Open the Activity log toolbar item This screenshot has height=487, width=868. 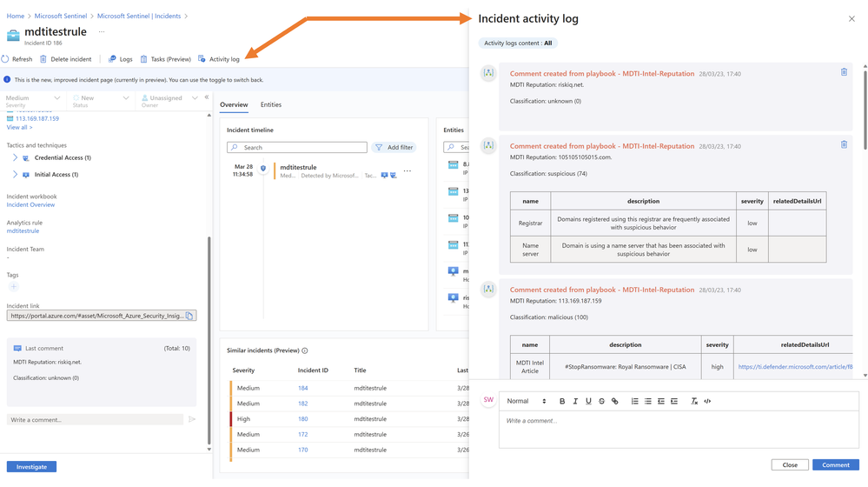(219, 59)
